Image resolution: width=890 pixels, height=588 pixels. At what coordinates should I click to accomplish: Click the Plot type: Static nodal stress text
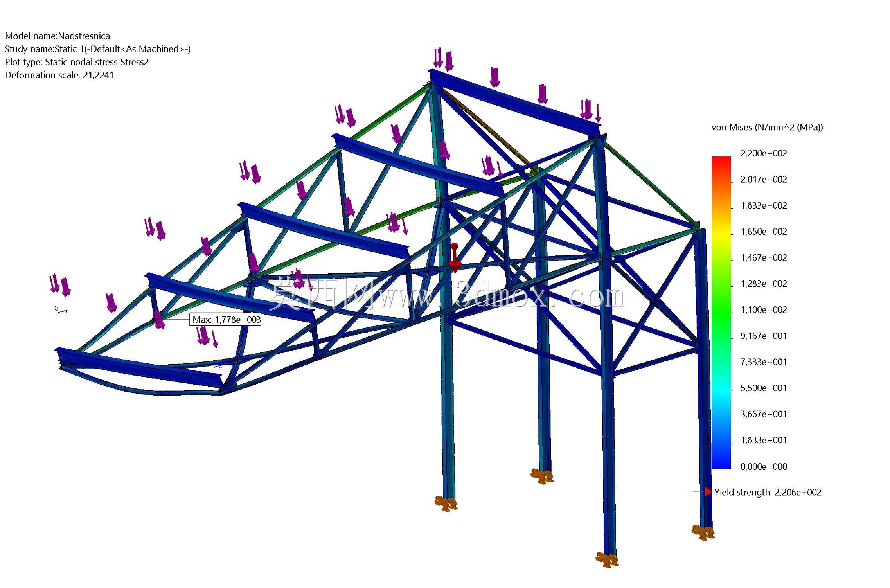tap(77, 62)
